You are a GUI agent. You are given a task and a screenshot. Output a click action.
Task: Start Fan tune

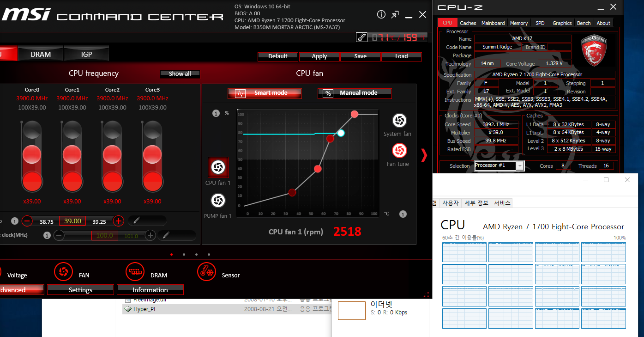(x=399, y=150)
